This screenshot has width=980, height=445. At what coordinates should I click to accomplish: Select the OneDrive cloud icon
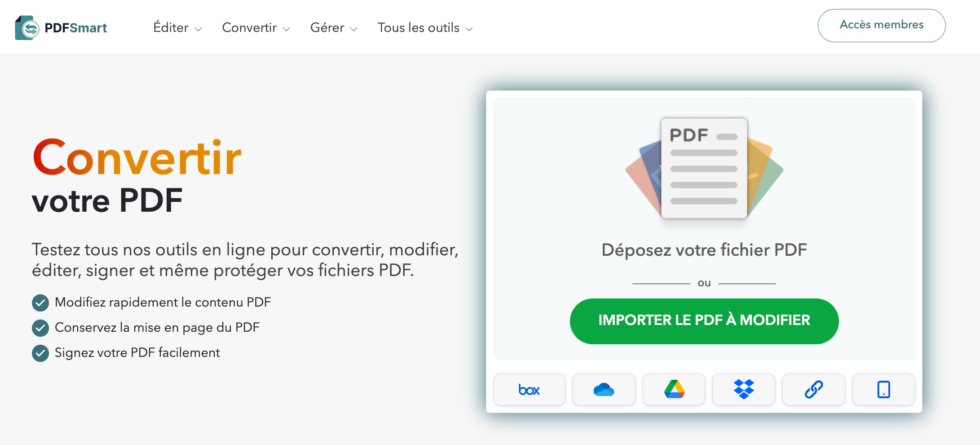604,390
